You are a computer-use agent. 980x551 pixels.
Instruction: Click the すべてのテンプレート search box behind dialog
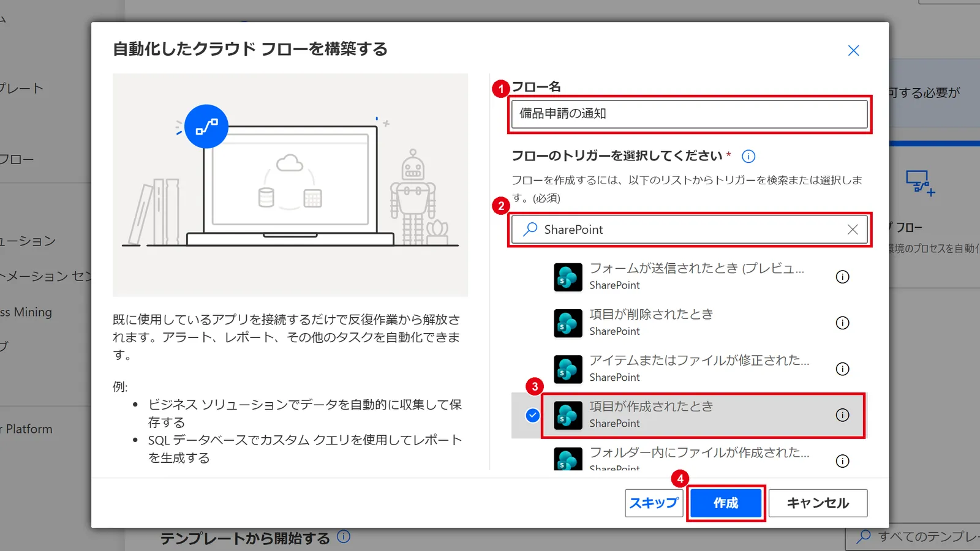[913, 537]
